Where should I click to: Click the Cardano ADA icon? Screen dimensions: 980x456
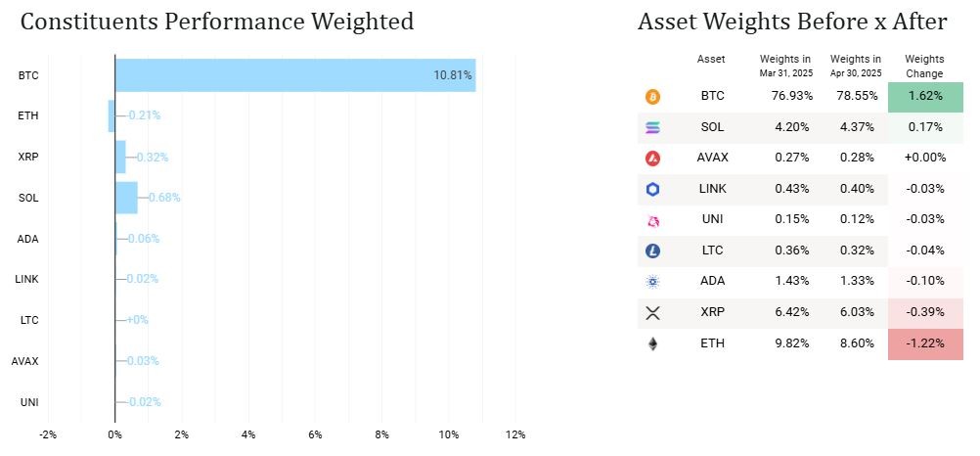point(652,282)
